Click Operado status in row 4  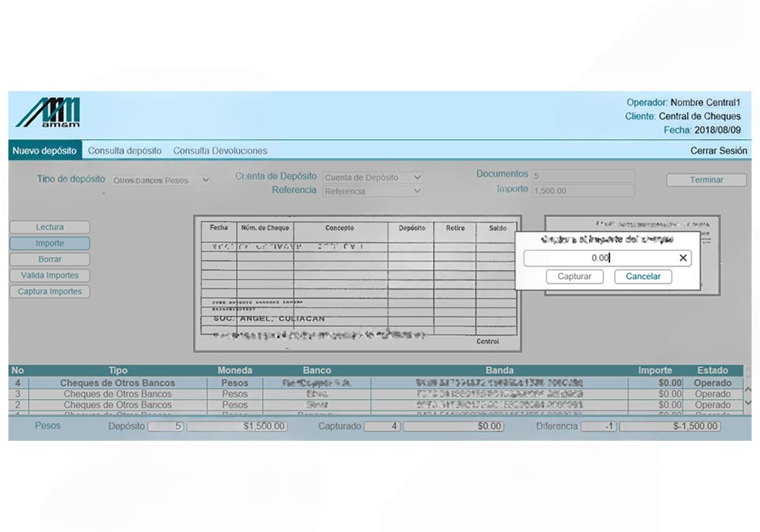click(713, 383)
